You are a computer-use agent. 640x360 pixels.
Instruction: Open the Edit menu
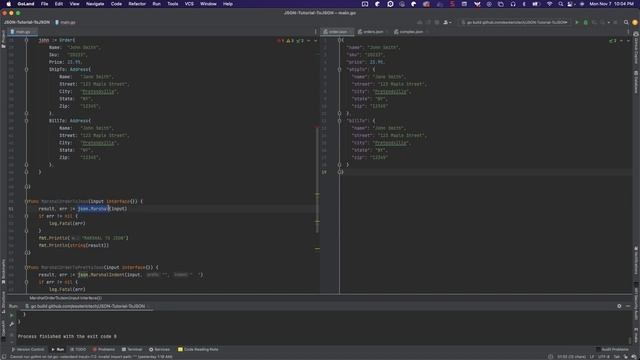click(59, 4)
